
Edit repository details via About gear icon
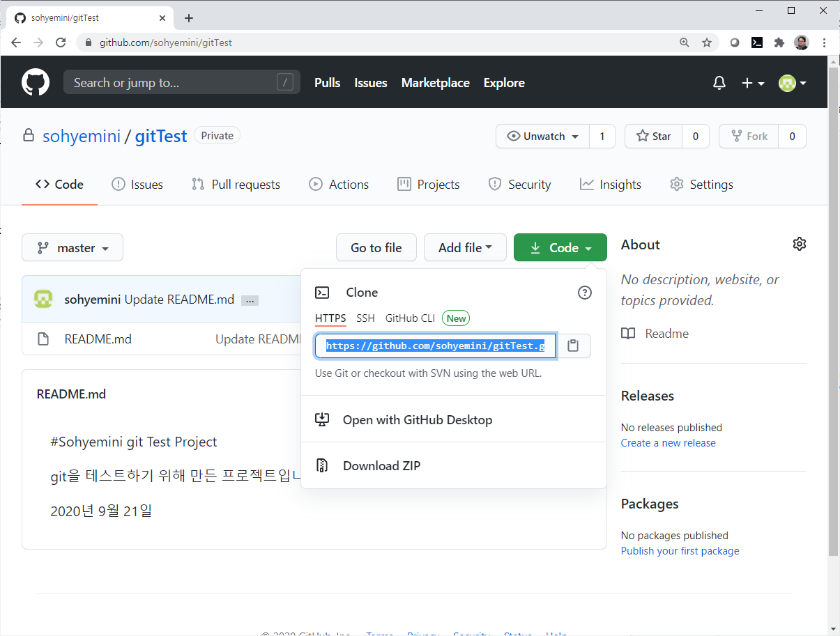(x=800, y=244)
